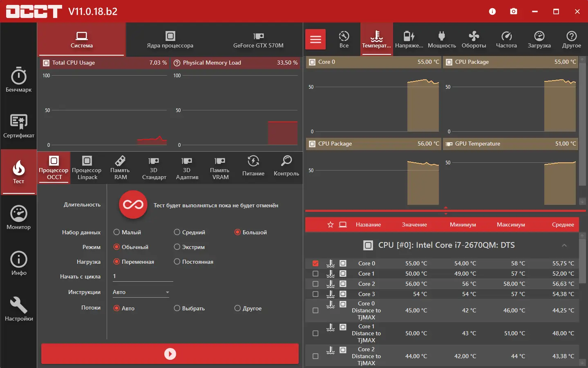Open the Монитор section
Image resolution: width=588 pixels, height=368 pixels.
coord(18,217)
